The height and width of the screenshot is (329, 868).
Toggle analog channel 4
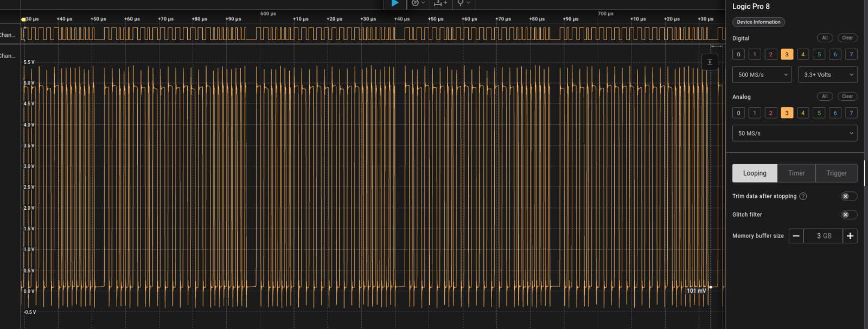pyautogui.click(x=803, y=113)
